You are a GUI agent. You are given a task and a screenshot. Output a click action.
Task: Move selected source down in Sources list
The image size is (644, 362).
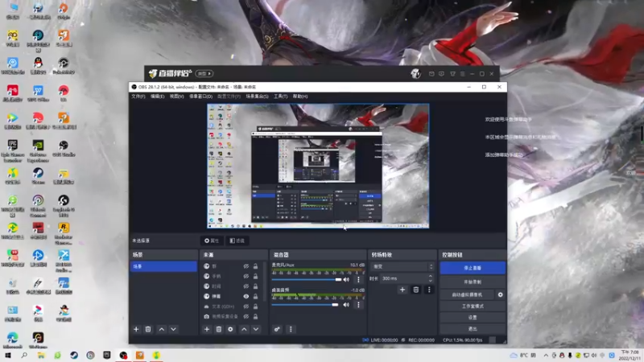pos(256,329)
